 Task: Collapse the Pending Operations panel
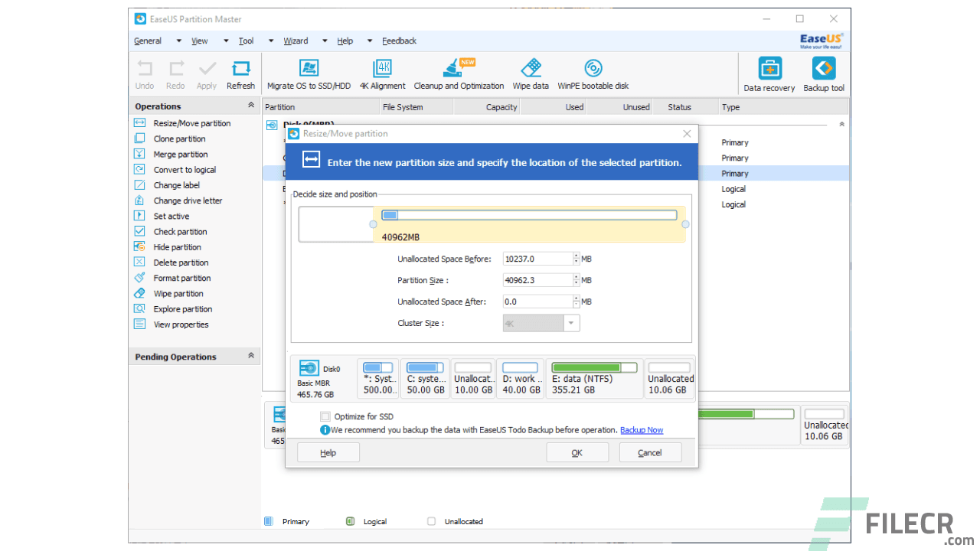click(x=251, y=356)
